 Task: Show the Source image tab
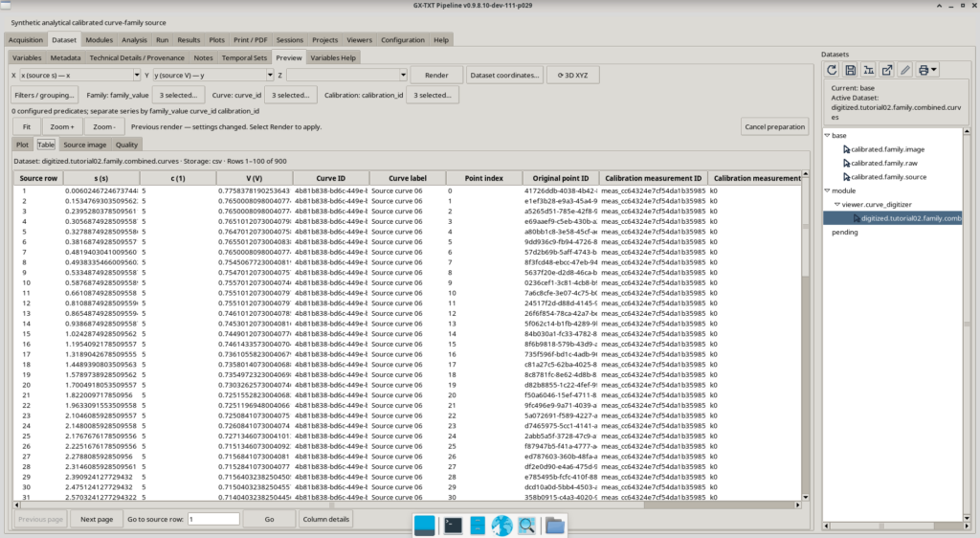tap(85, 145)
